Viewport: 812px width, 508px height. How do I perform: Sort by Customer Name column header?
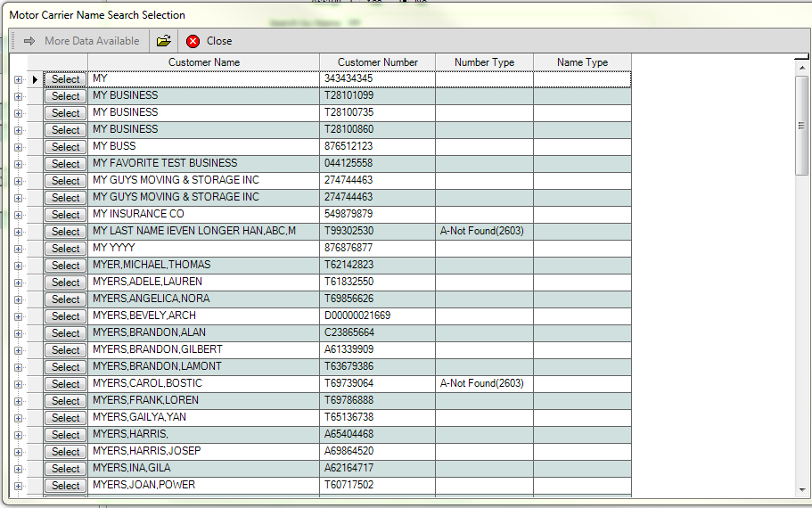pos(203,62)
